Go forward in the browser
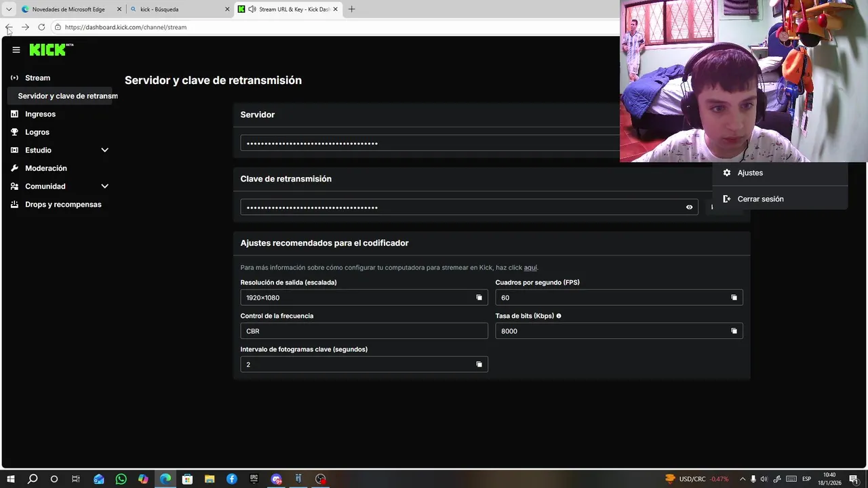 25,27
